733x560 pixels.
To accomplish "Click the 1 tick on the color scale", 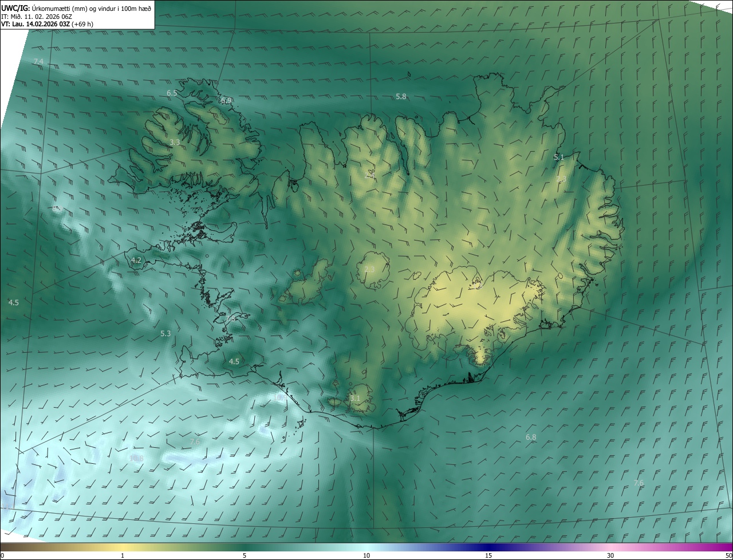I will (123, 555).
